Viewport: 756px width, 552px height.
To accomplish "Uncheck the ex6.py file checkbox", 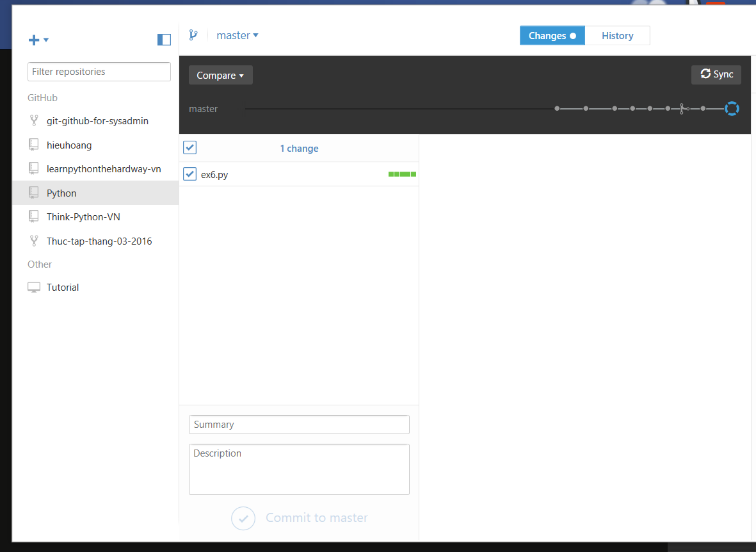I will pos(189,174).
